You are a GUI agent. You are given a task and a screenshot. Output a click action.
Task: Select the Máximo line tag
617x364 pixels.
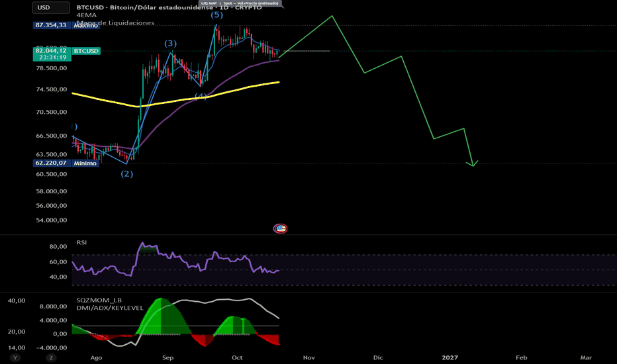point(86,25)
